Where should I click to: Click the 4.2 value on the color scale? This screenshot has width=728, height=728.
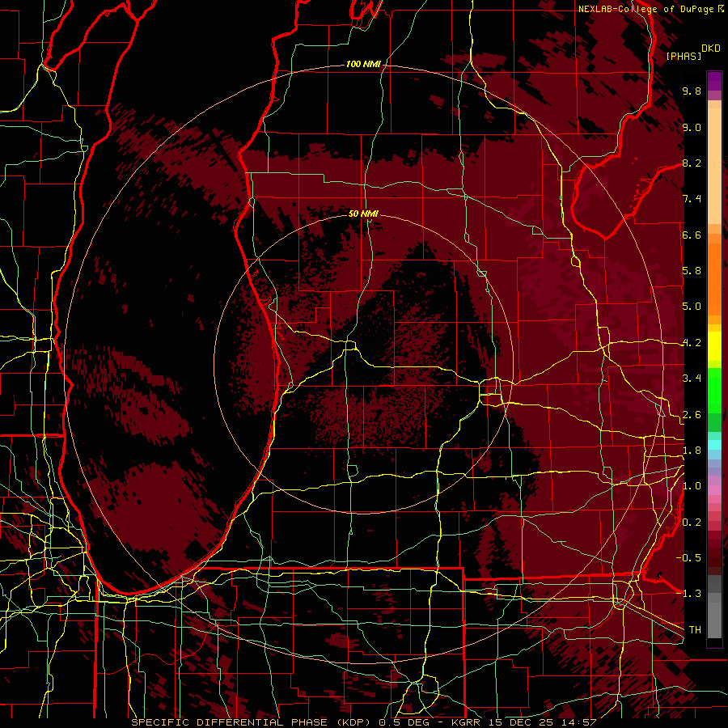coord(692,343)
